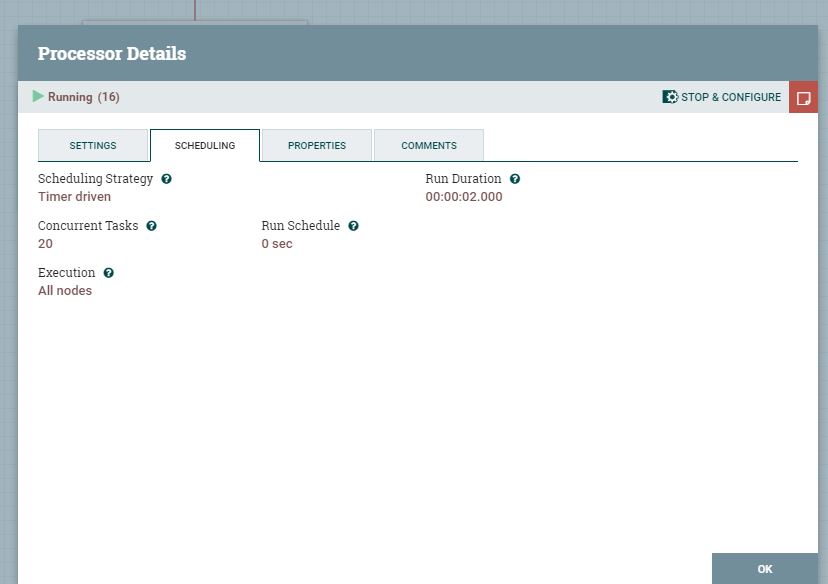Switch to the COMMENTS tab
The height and width of the screenshot is (584, 828).
tap(428, 145)
